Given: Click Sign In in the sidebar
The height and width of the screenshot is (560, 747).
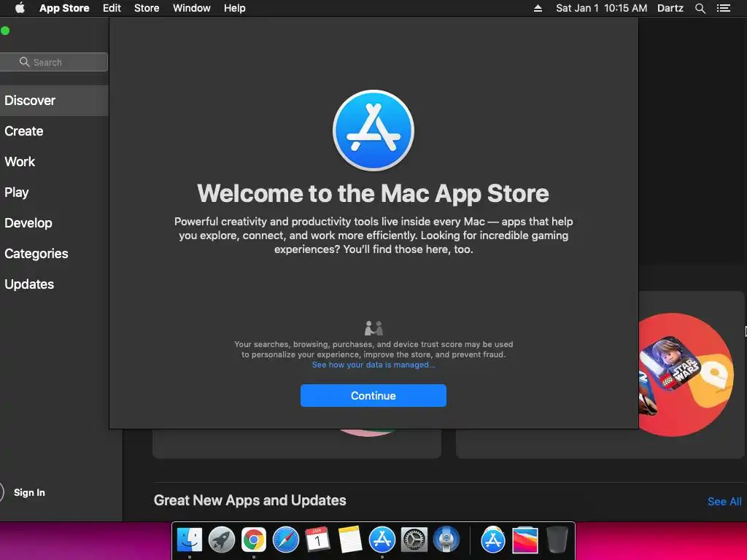Looking at the screenshot, I should pyautogui.click(x=29, y=492).
